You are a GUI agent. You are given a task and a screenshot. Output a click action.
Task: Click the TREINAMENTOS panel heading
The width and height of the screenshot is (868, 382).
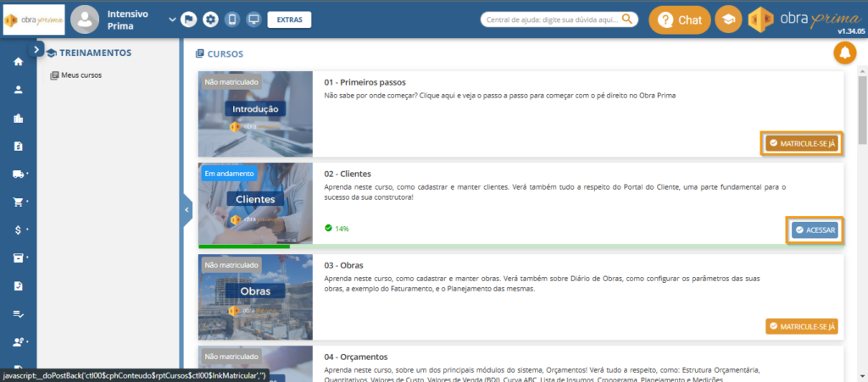(x=95, y=53)
